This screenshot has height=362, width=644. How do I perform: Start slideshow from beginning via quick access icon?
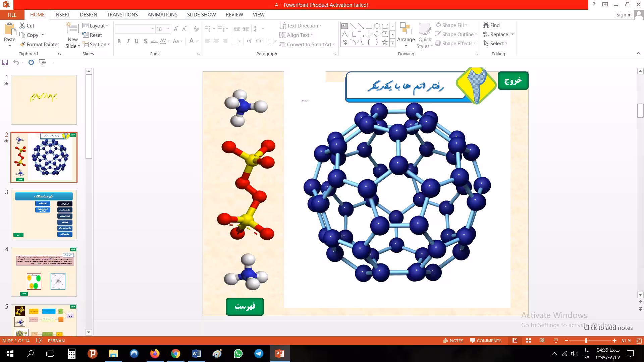pyautogui.click(x=42, y=62)
